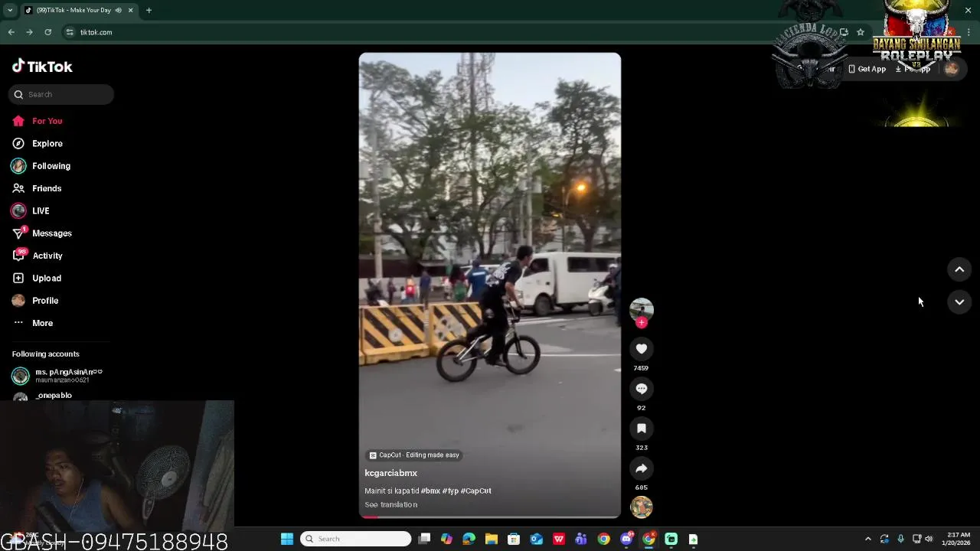Open File Explorer from taskbar

tap(492, 539)
